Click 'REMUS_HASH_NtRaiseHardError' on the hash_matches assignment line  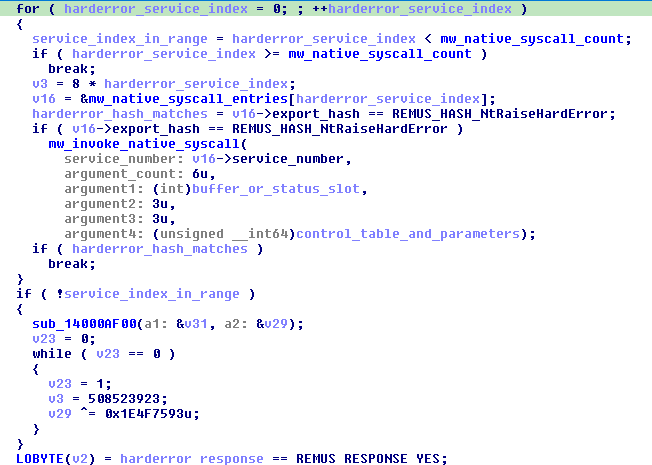(499, 114)
